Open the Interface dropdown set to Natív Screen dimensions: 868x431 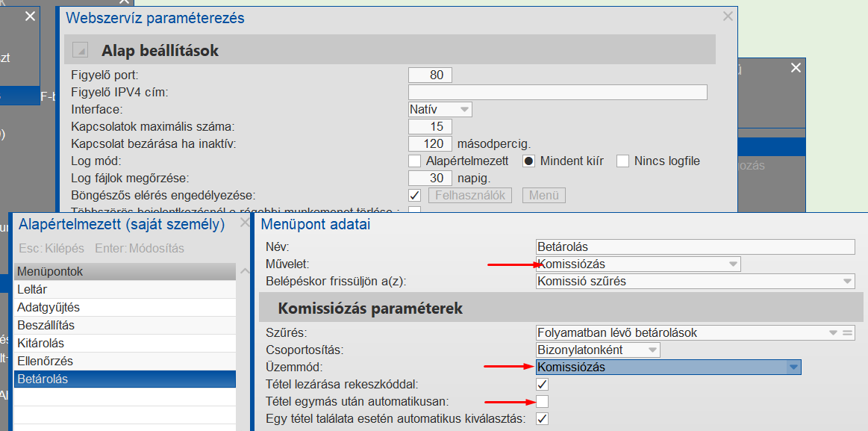pyautogui.click(x=440, y=109)
